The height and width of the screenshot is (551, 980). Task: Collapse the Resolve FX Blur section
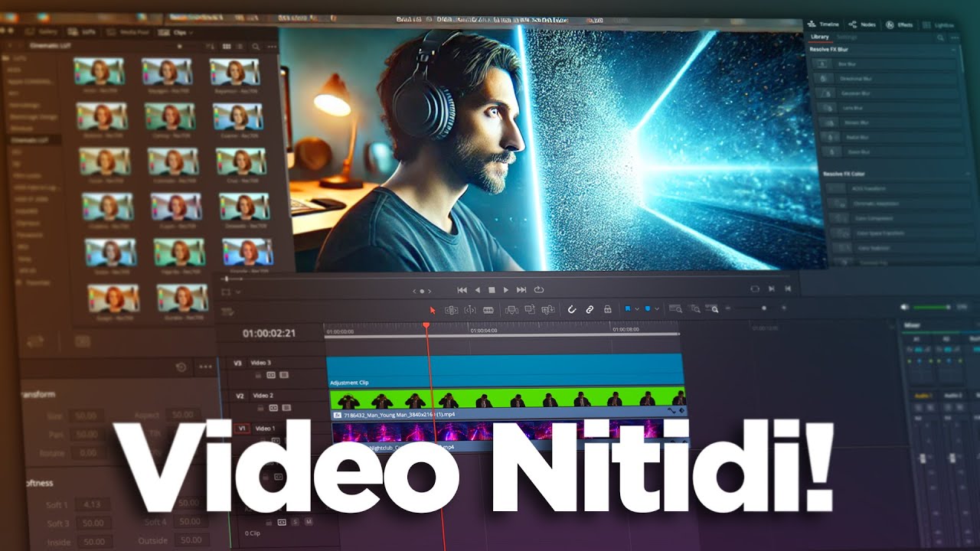pyautogui.click(x=954, y=50)
